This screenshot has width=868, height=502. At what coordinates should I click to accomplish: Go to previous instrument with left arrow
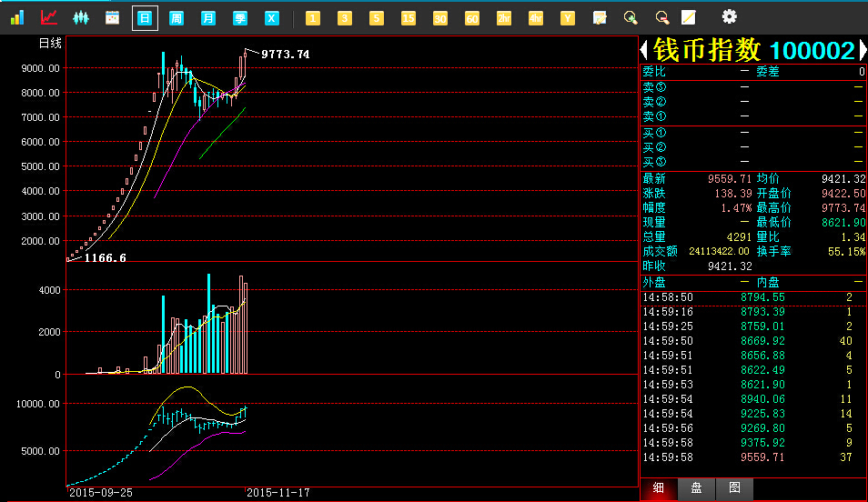(x=644, y=50)
